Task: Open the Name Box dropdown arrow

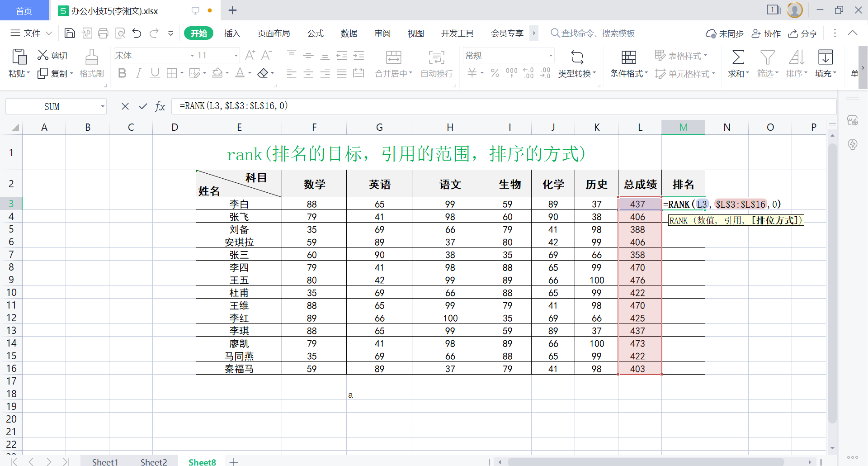Action: tap(103, 107)
